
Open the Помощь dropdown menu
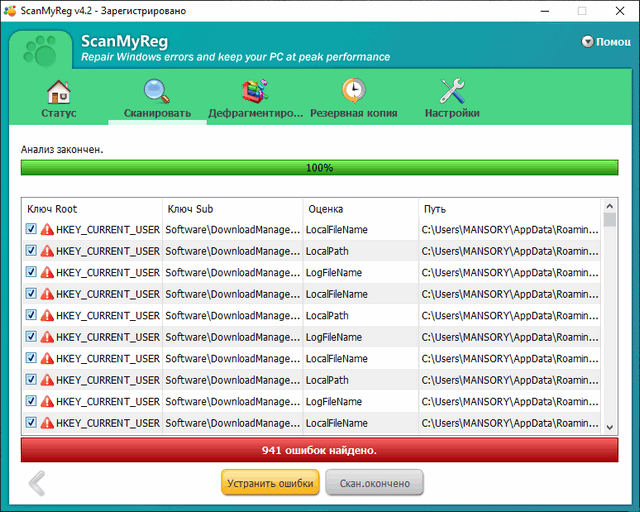click(x=606, y=42)
